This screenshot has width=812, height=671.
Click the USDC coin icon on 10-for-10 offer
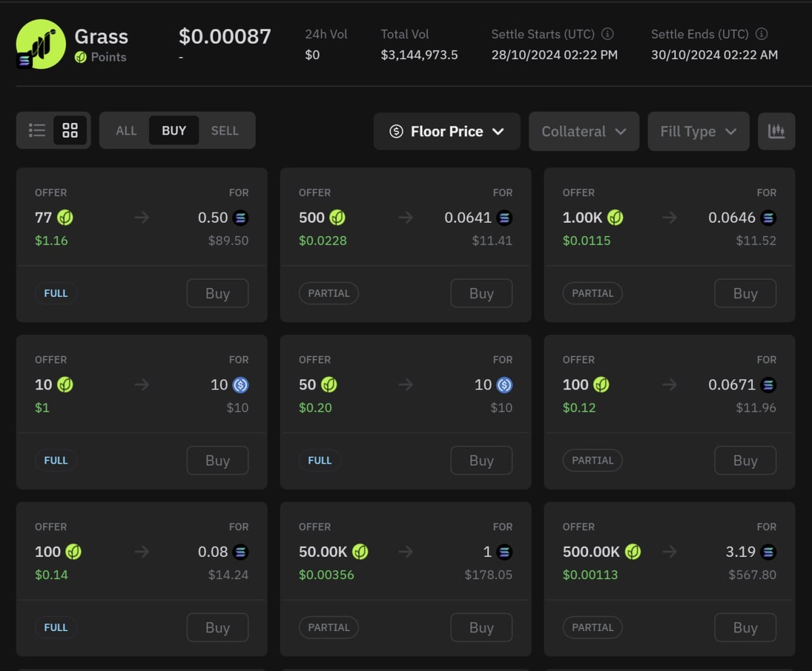click(x=240, y=385)
